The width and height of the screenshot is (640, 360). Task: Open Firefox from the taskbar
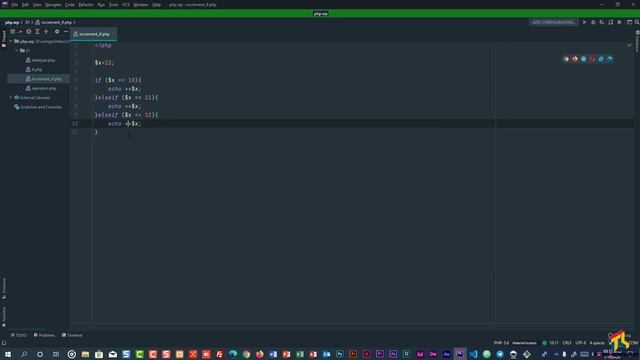260,354
